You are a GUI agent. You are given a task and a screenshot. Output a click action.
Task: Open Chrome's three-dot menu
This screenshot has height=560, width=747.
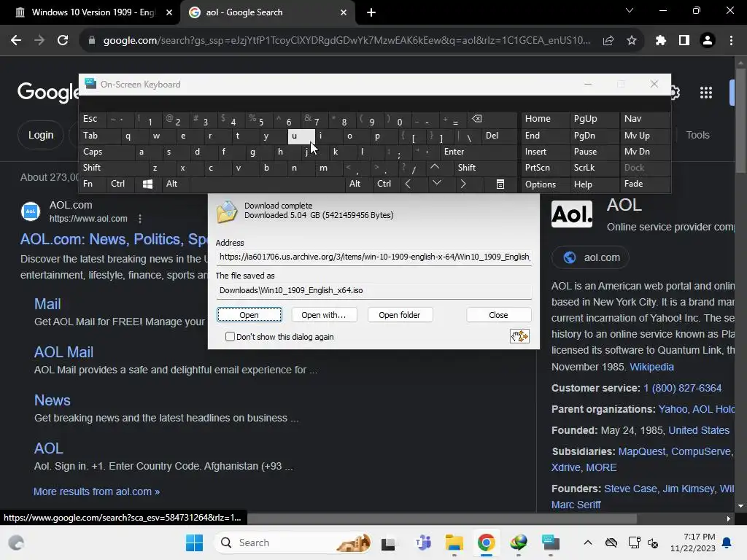[x=731, y=41]
